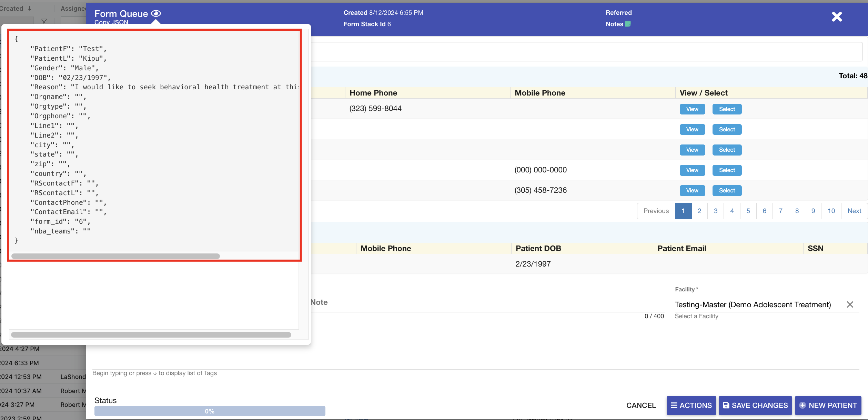View the patient with mobile phone (305) 458-7236
This screenshot has width=868, height=420.
click(692, 190)
